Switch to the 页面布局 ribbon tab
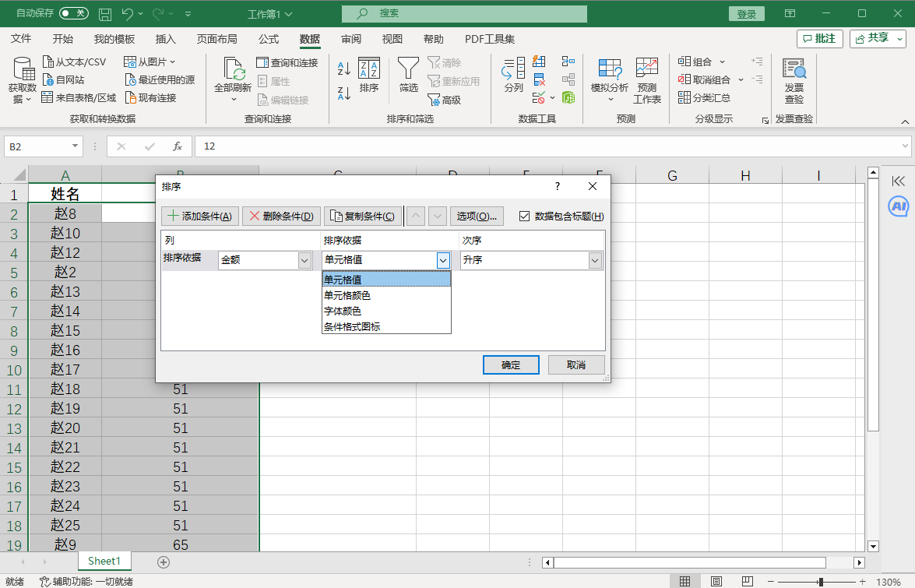Viewport: 915px width, 588px height. 216,39
